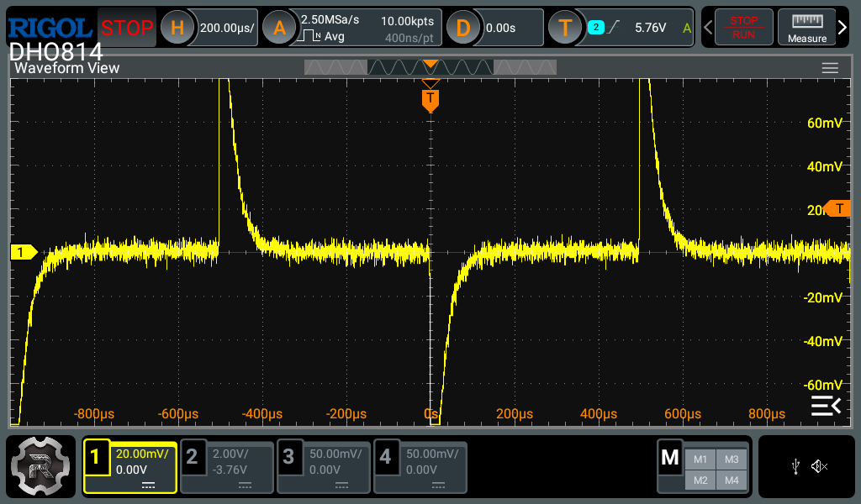Viewport: 861px width, 504px height.
Task: Open channel 2 settings showing 2.00V/
Action: [226, 466]
